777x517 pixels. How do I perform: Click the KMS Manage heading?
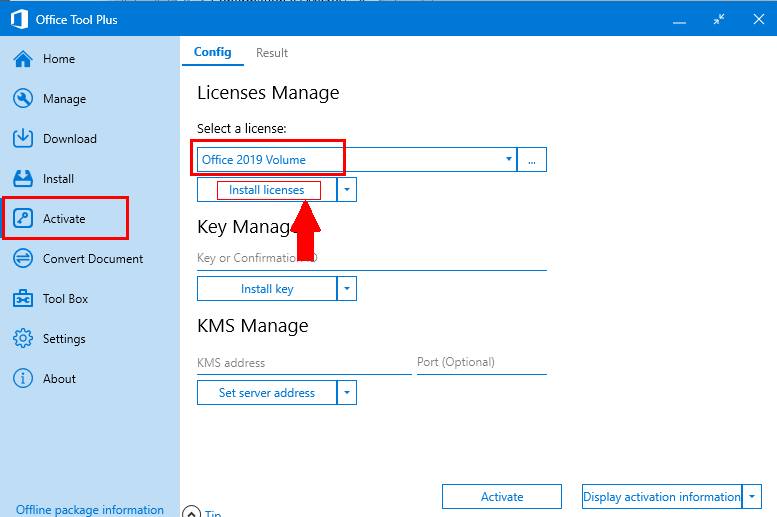tap(253, 326)
